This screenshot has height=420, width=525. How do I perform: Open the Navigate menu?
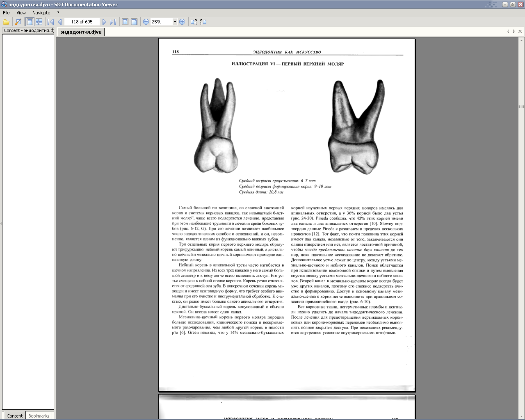(41, 13)
